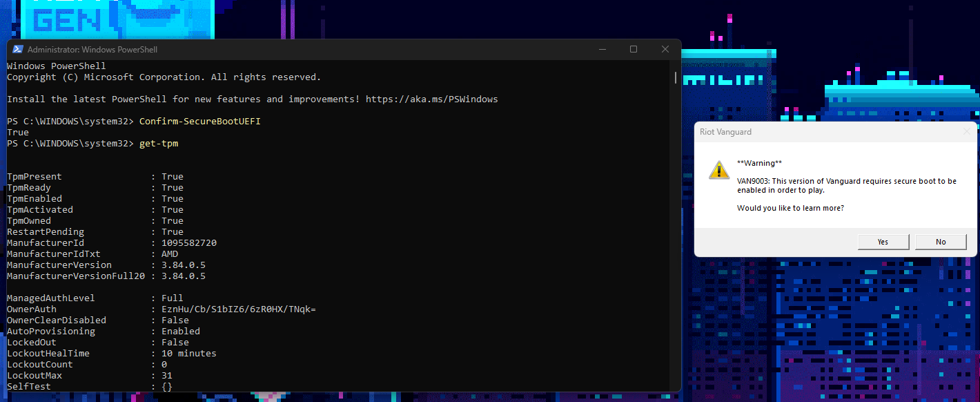Click the RestartPending row
Viewport: 980px width, 402px height.
pos(95,232)
